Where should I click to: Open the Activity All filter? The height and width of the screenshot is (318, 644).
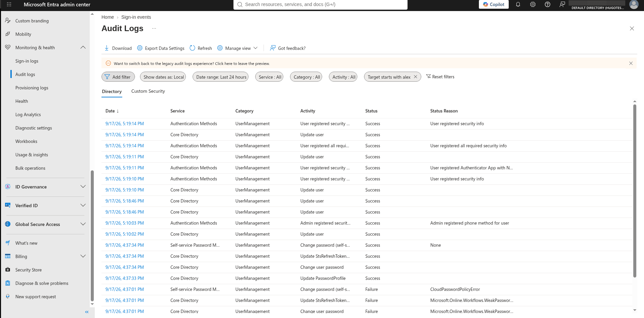click(x=343, y=77)
